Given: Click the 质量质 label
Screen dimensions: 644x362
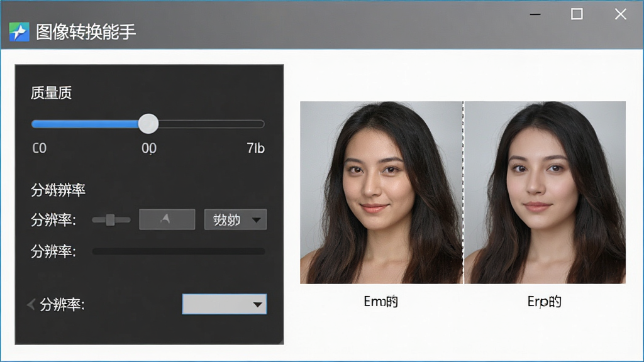Looking at the screenshot, I should tap(52, 93).
